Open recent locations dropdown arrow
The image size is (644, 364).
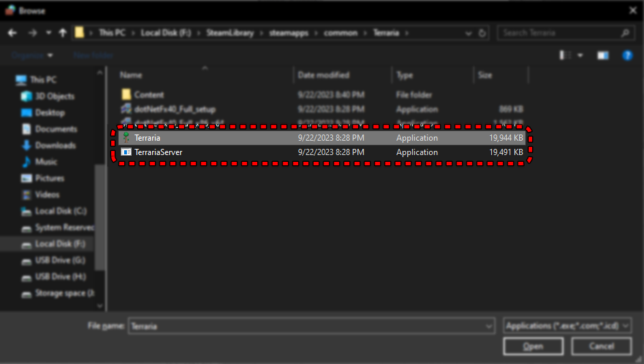click(x=48, y=33)
